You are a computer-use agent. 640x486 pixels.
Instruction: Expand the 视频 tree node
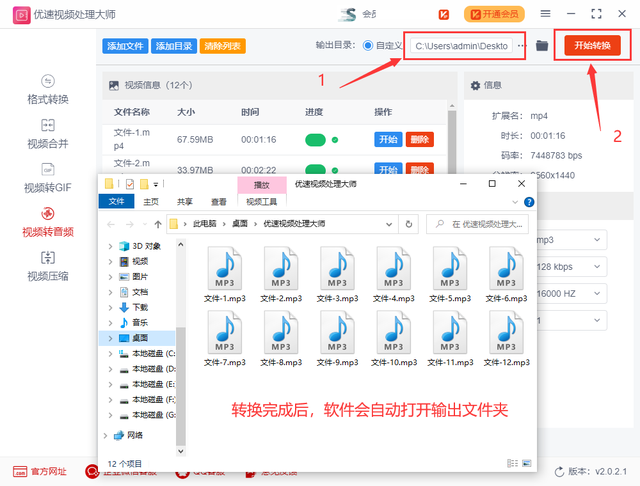coord(110,262)
